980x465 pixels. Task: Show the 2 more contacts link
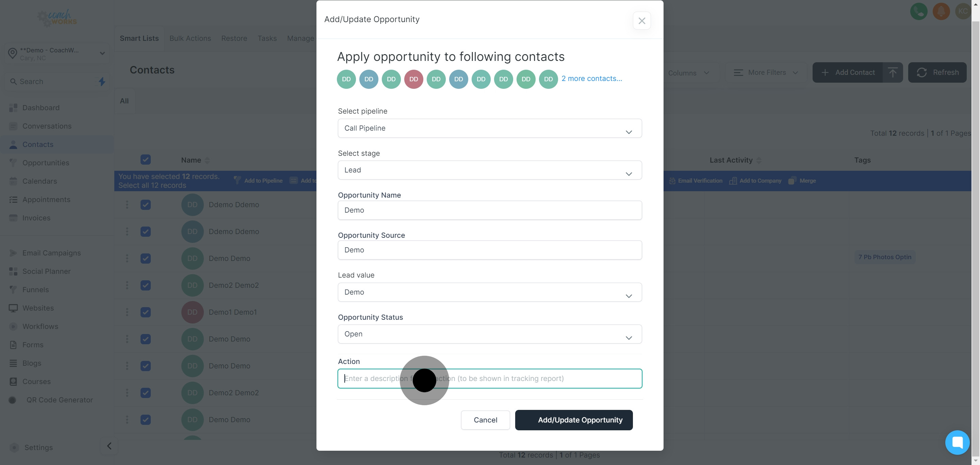click(592, 79)
